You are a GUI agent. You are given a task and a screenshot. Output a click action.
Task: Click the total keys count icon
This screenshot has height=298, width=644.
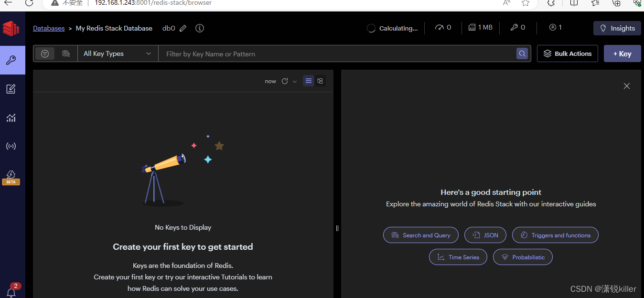(514, 27)
